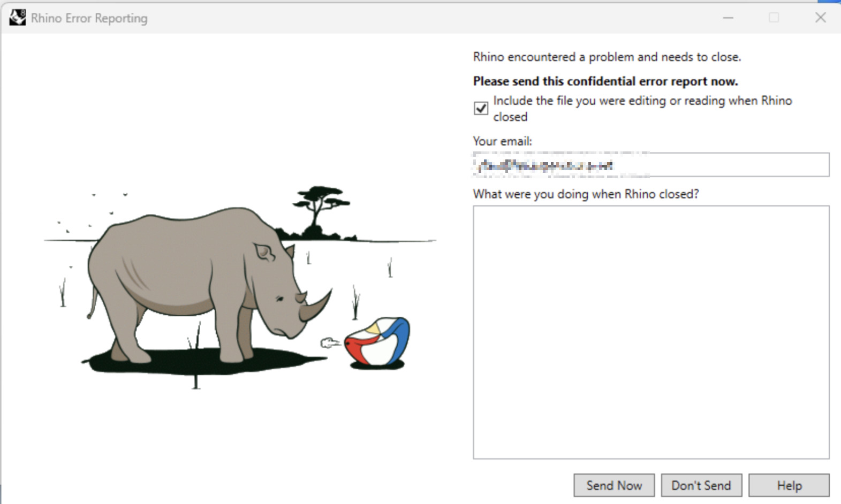Click the deflated beach ball graphic
841x504 pixels.
click(x=378, y=342)
